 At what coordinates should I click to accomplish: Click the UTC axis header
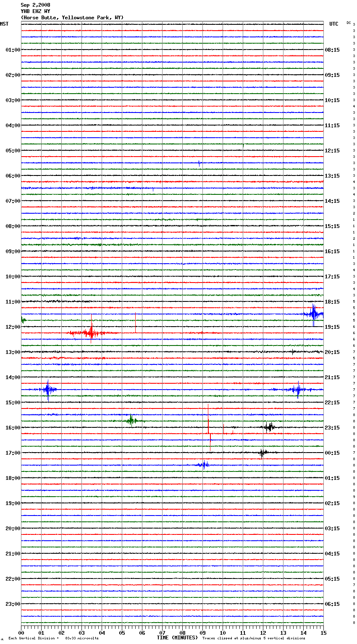click(x=334, y=24)
